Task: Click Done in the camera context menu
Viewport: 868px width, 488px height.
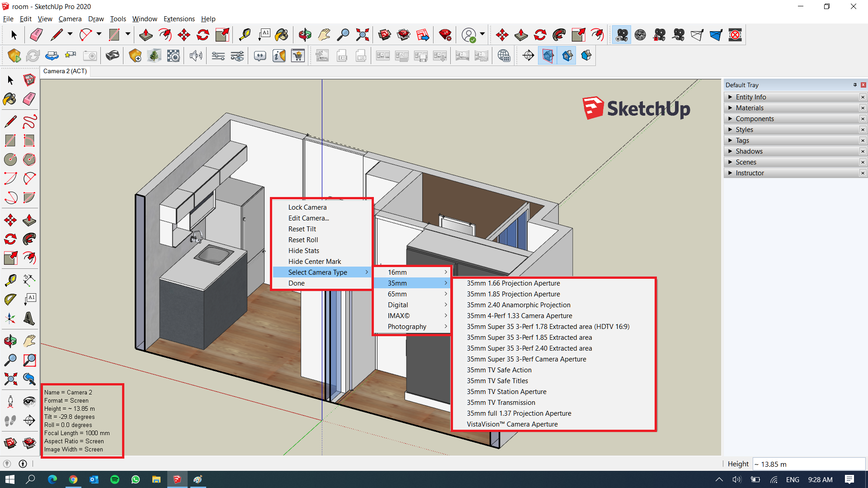Action: coord(297,283)
